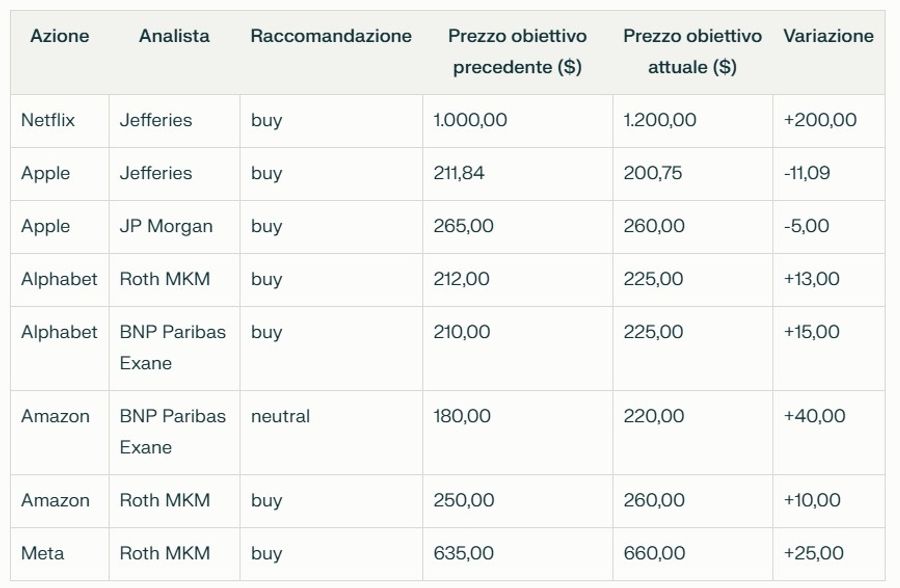Click the Prezzo obiettivo attuale header
This screenshot has height=588, width=900.
tap(692, 52)
